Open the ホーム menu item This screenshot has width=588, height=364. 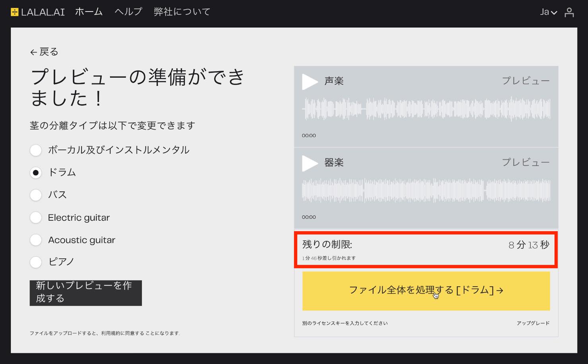point(89,12)
